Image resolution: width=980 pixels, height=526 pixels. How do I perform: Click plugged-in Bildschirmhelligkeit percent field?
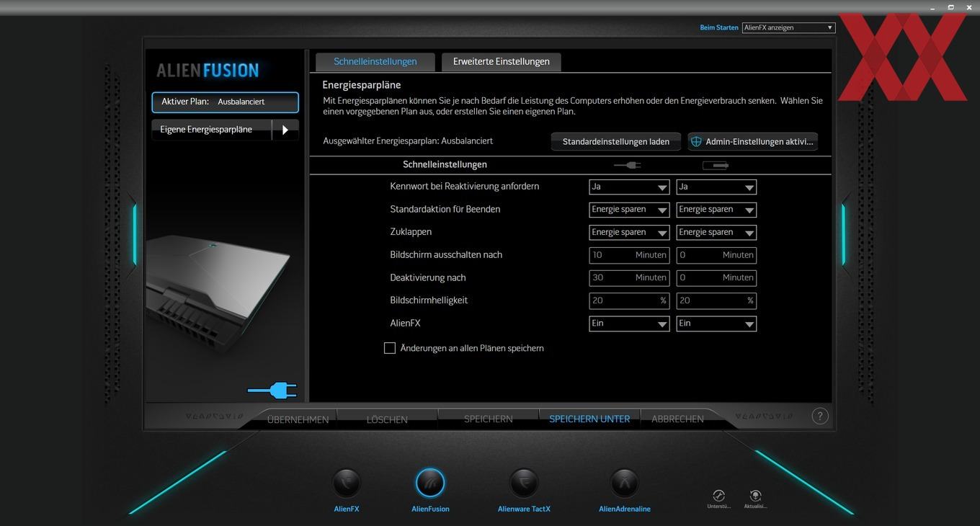pyautogui.click(x=629, y=300)
